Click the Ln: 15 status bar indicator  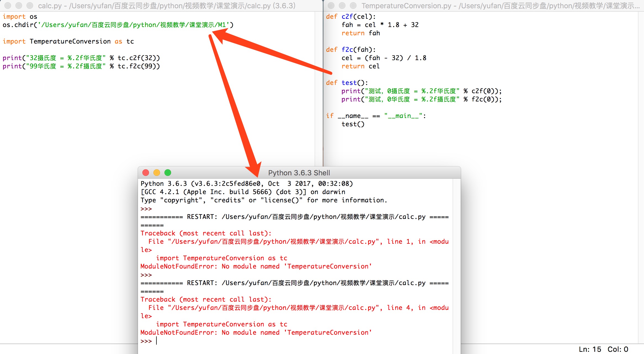tap(590, 349)
